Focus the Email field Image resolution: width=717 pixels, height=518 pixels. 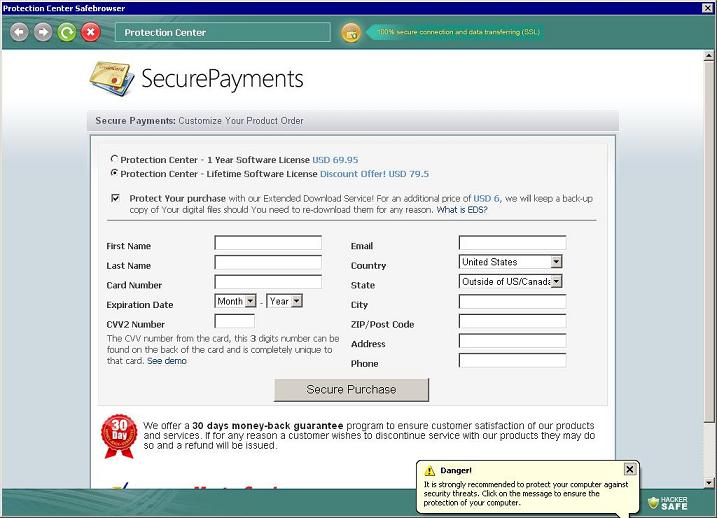click(512, 243)
